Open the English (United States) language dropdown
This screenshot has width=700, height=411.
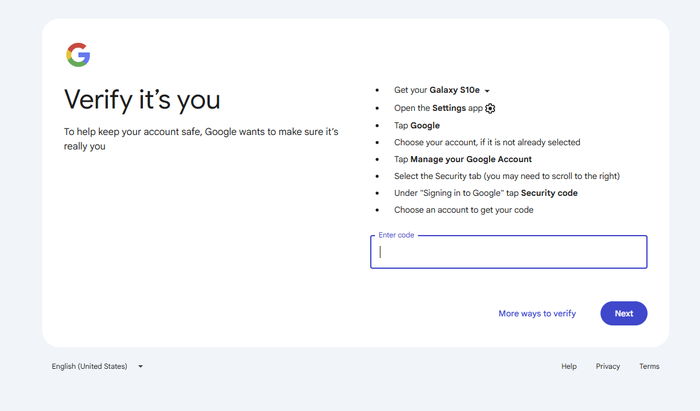(x=97, y=366)
